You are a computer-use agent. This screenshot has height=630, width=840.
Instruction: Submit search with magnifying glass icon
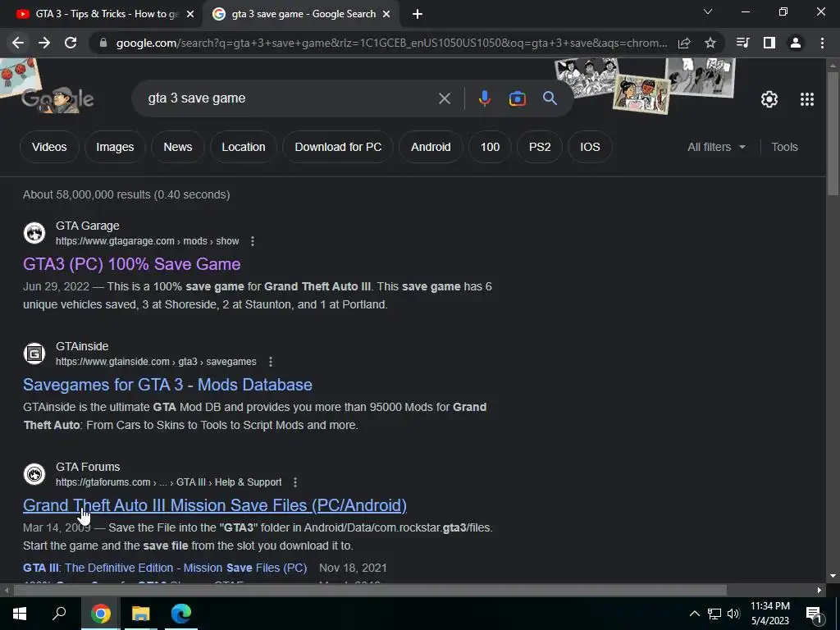pos(550,98)
